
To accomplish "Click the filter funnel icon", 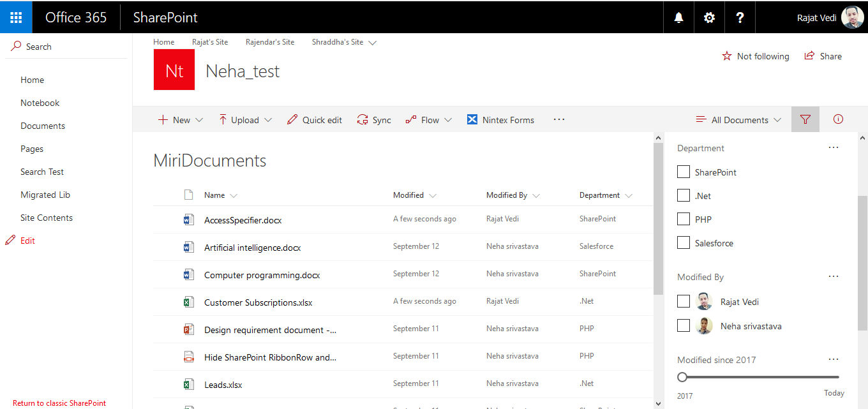I will pos(805,119).
